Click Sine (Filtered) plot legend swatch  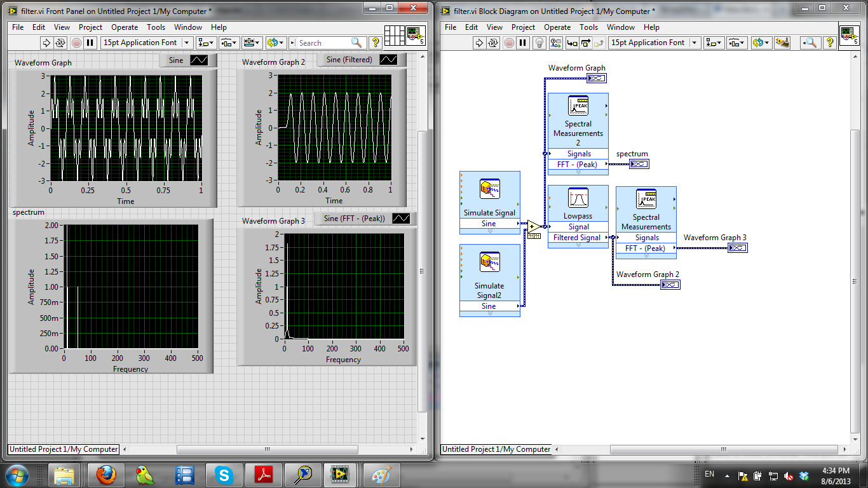(x=388, y=60)
